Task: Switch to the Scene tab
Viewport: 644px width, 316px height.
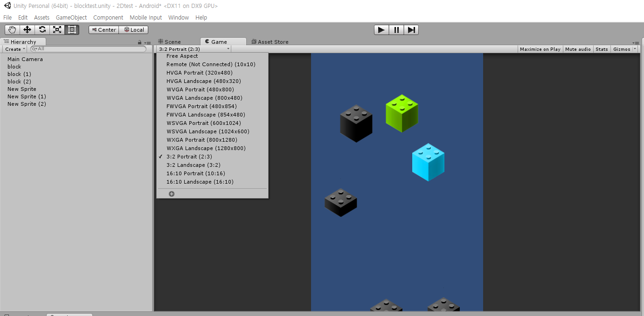Action: tap(169, 42)
